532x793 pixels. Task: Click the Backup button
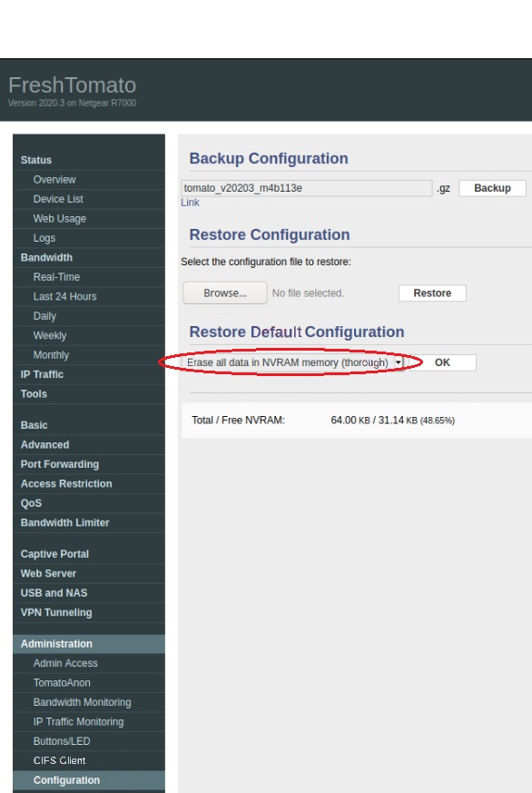pyautogui.click(x=492, y=188)
